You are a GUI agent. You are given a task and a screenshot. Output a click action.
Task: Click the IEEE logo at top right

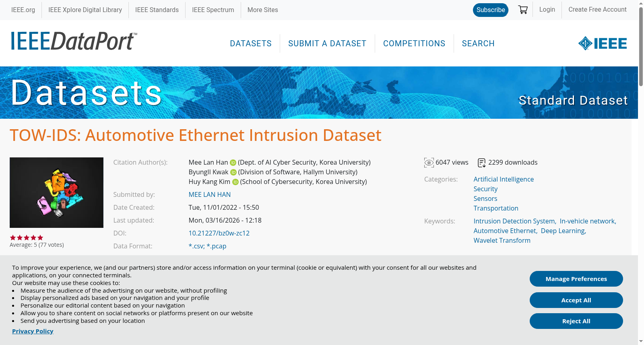point(602,43)
